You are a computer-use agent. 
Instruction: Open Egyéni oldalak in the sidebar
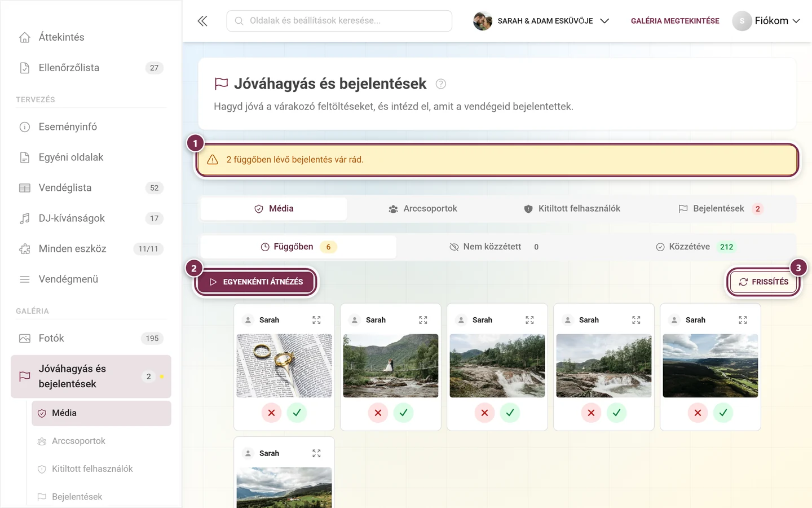click(x=91, y=157)
